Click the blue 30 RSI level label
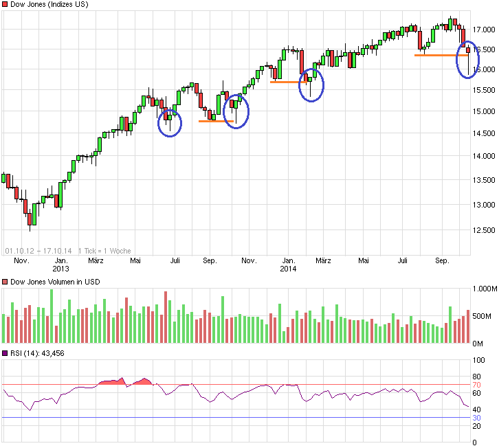 [x=476, y=418]
